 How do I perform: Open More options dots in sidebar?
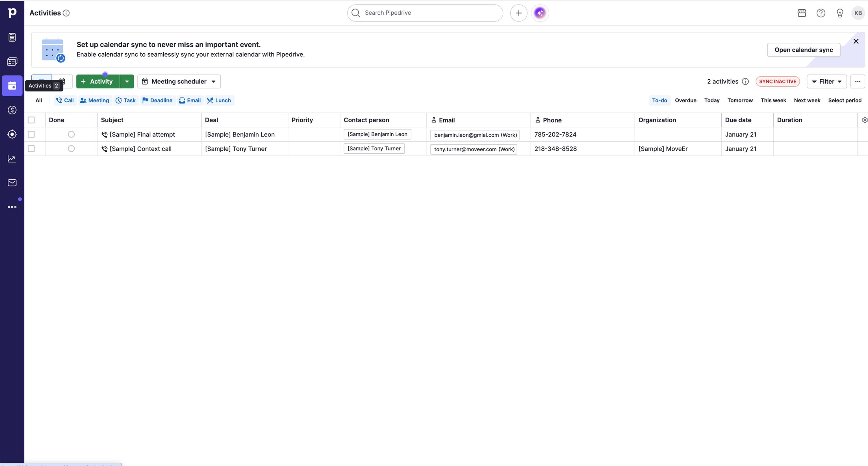tap(12, 207)
